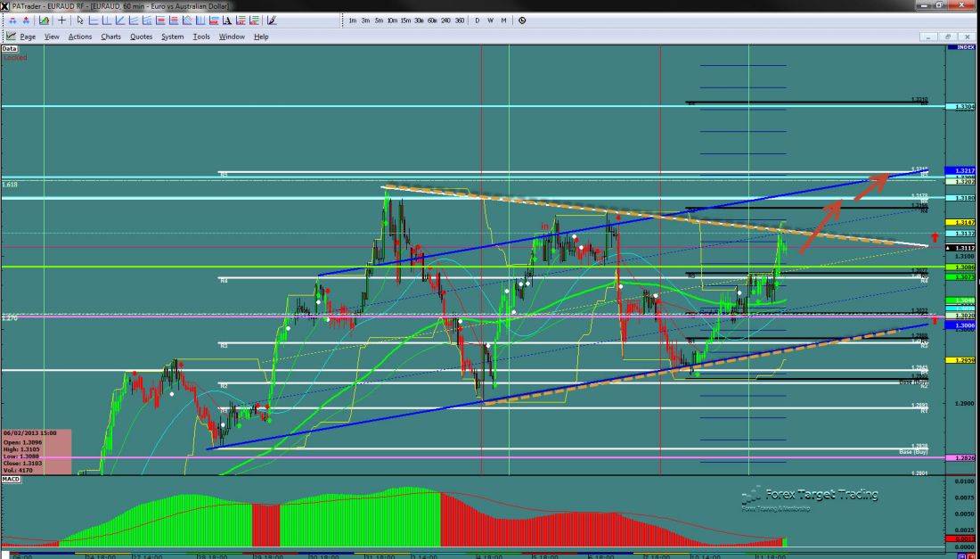The height and width of the screenshot is (559, 980).
Task: Set chart to Daily (D) timeframe
Action: click(478, 20)
